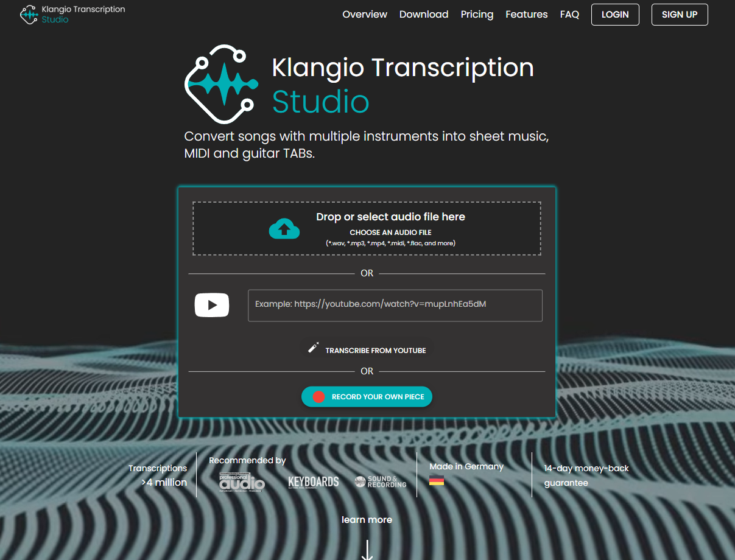The image size is (735, 560).
Task: Click the pencil icon beside Transcribe From YouTube
Action: 313,347
